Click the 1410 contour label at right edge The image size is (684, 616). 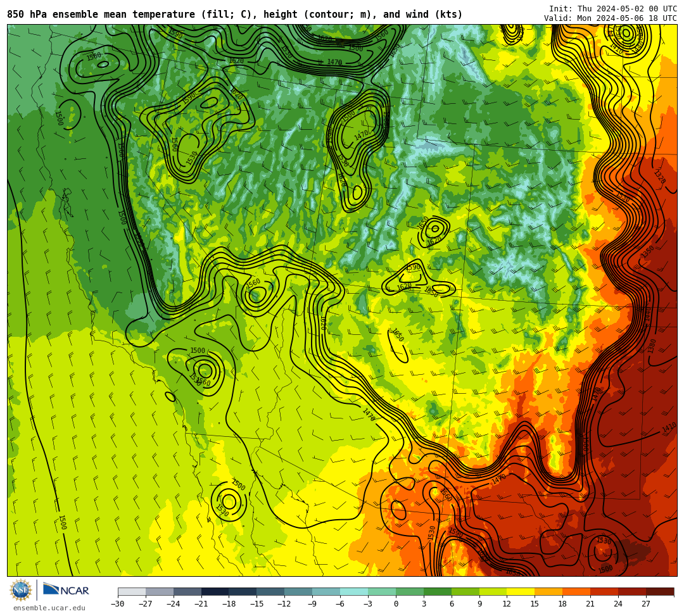point(669,427)
